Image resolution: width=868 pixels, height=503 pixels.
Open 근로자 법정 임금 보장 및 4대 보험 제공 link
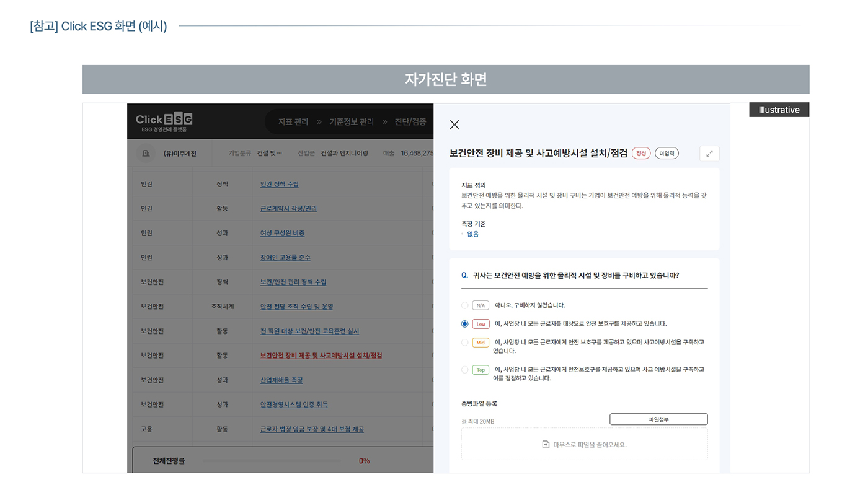click(312, 429)
